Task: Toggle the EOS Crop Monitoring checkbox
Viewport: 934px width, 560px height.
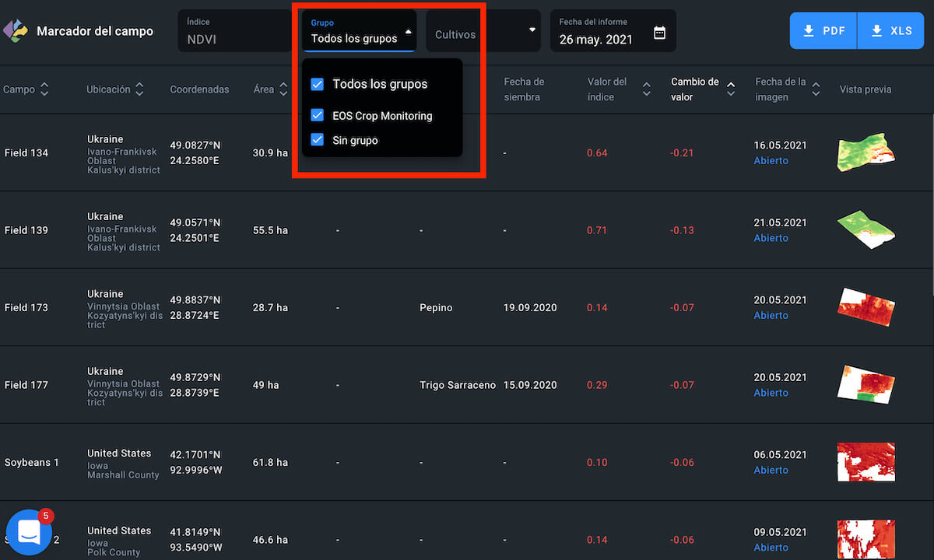Action: [x=317, y=115]
